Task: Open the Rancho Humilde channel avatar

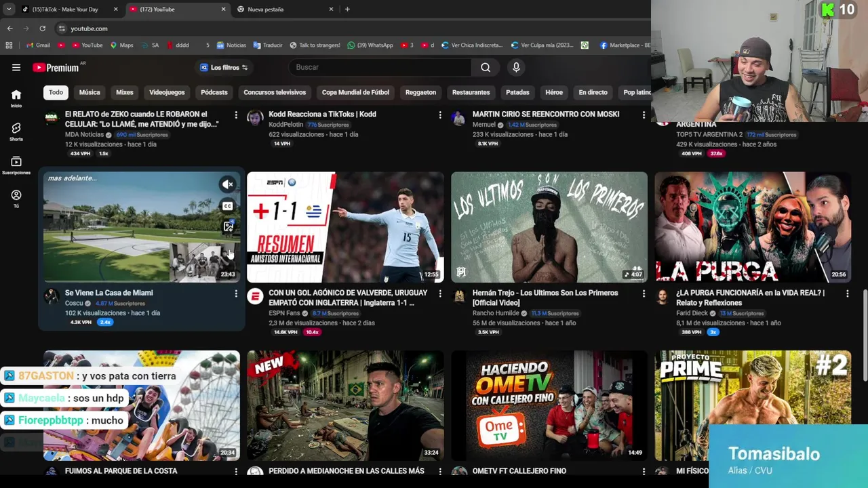Action: [459, 296]
